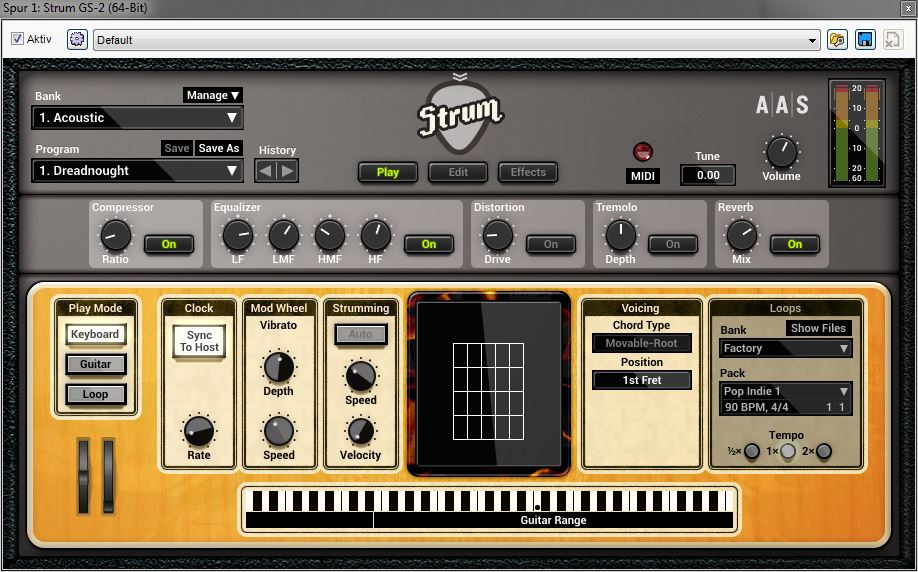Open the Default preset dropdown
Screen dimensions: 918x572
pos(456,40)
